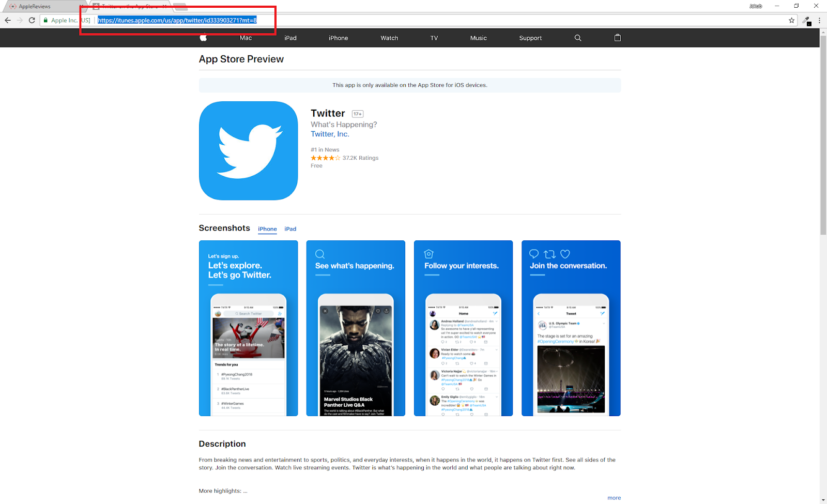Click the "Free" price label
The image size is (827, 504).
(x=316, y=166)
